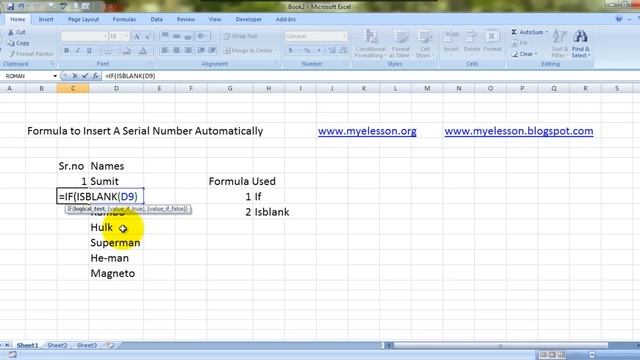The width and height of the screenshot is (640, 360).
Task: Click the Increase Font Size icon
Action: [138, 36]
